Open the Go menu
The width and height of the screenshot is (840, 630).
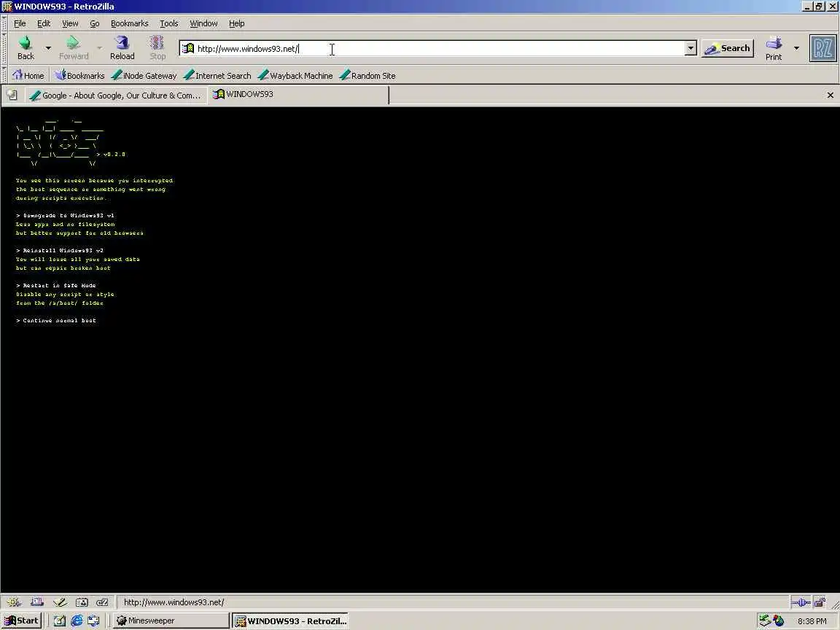[x=94, y=23]
